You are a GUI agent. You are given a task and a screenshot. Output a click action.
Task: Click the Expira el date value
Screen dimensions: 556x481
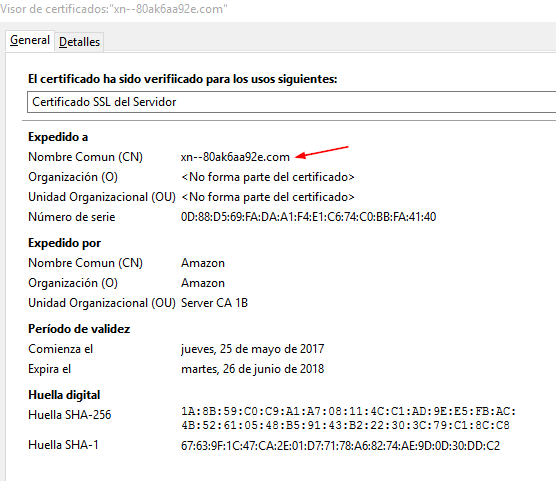tap(252, 369)
